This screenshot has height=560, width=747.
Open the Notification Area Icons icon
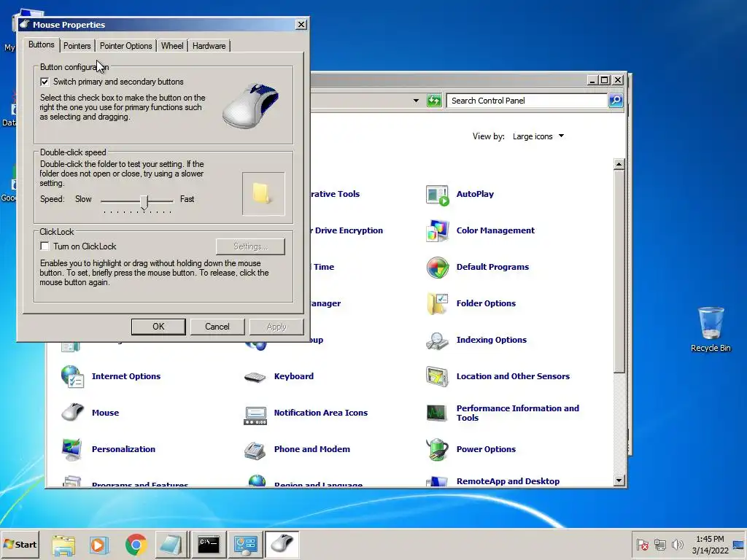[x=255, y=415]
